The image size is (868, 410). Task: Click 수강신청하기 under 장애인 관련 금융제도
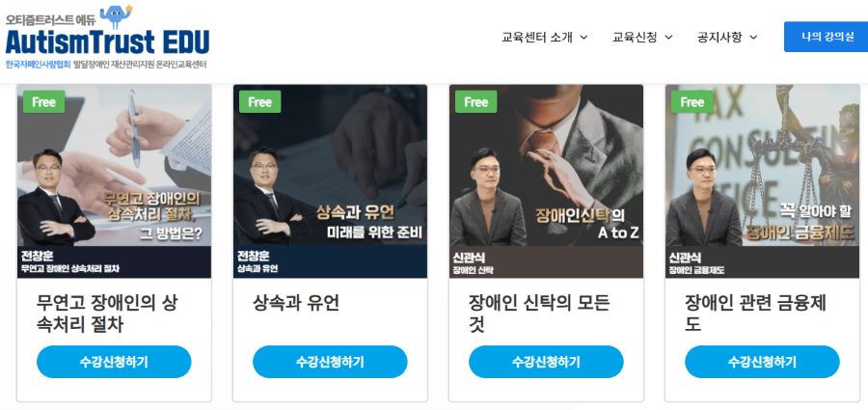click(762, 362)
